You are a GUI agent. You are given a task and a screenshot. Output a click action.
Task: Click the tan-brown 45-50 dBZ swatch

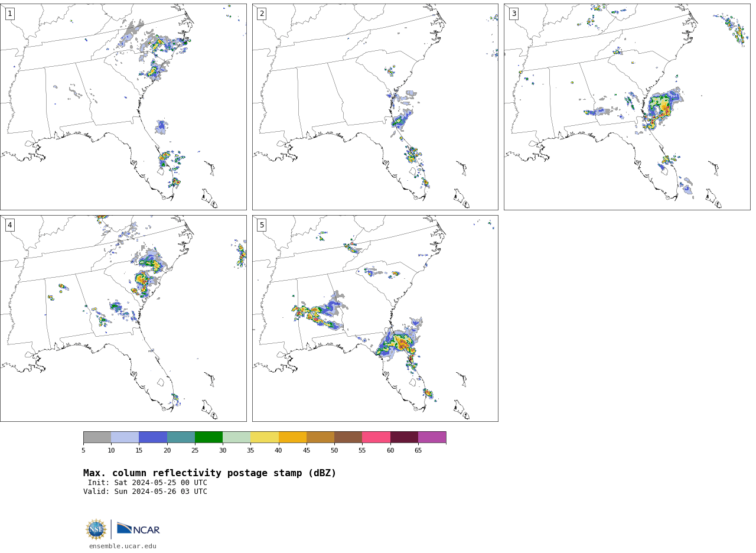[x=320, y=437]
